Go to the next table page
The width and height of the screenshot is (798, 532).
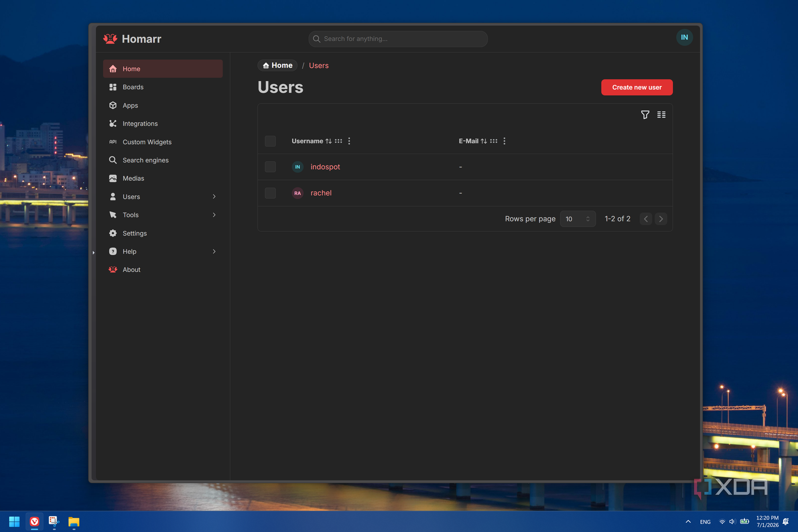(x=661, y=219)
